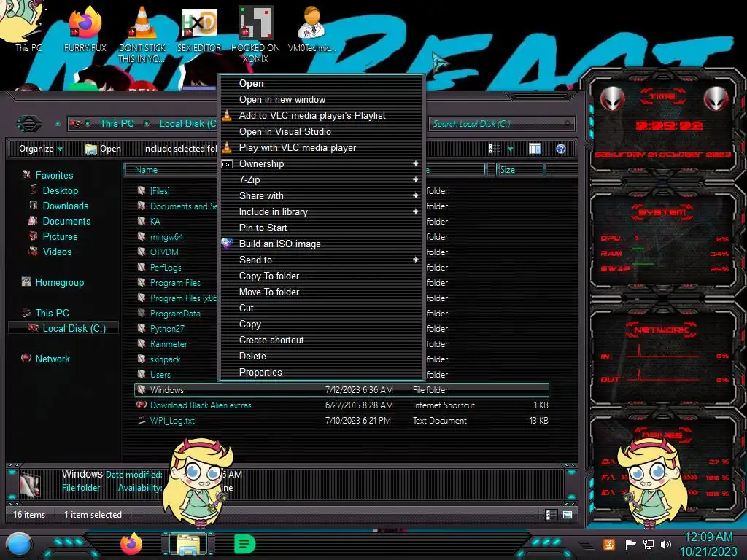Open the HOOKED ON XONIX desktop shortcut

tap(256, 34)
